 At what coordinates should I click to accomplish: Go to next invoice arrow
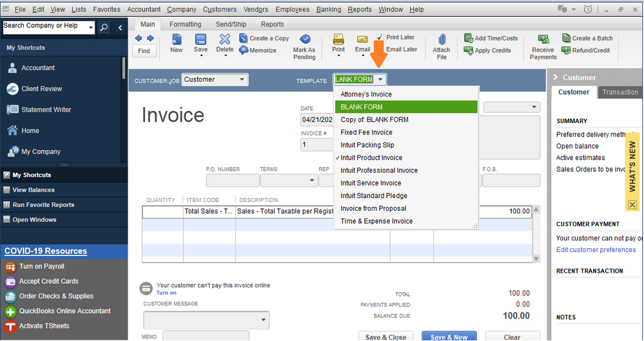coord(150,38)
